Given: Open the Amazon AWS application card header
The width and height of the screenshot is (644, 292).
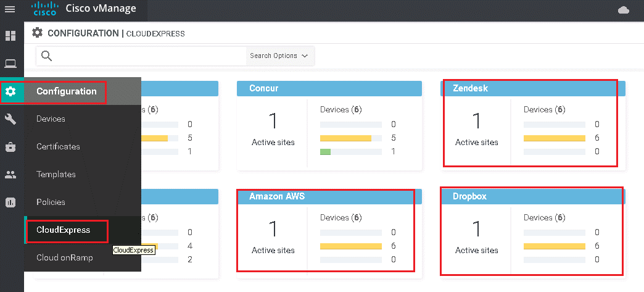Looking at the screenshot, I should 329,196.
